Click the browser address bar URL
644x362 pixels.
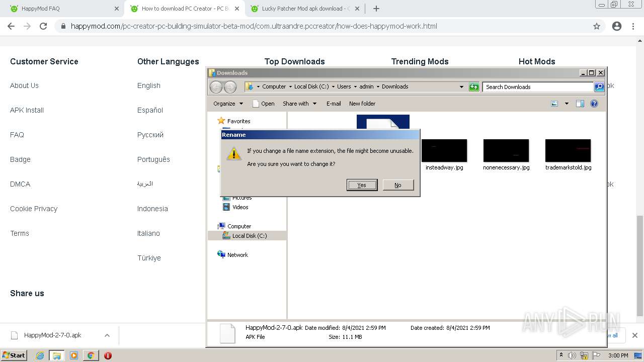254,26
